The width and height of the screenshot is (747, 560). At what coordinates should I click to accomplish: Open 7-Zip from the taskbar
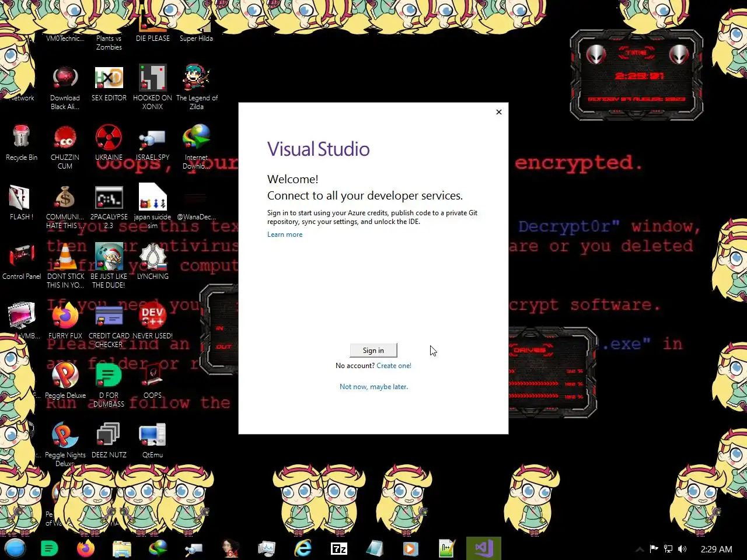339,548
